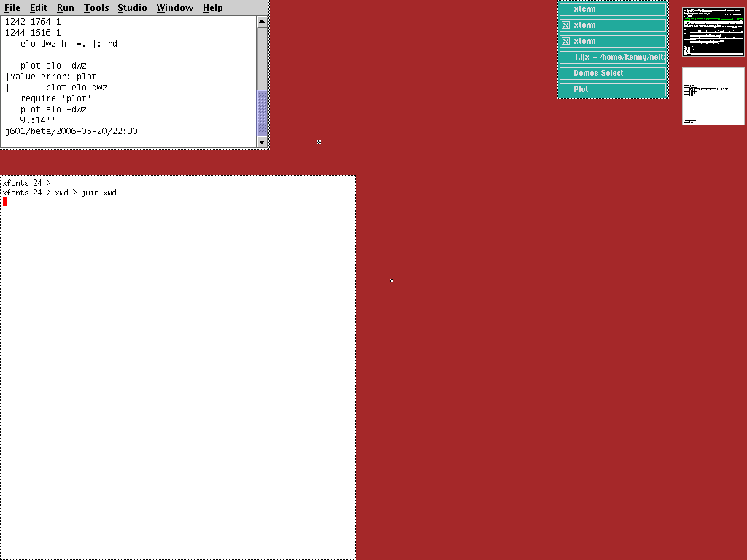The height and width of the screenshot is (560, 747).
Task: Click the scroll down arrow in J session
Action: tap(262, 141)
